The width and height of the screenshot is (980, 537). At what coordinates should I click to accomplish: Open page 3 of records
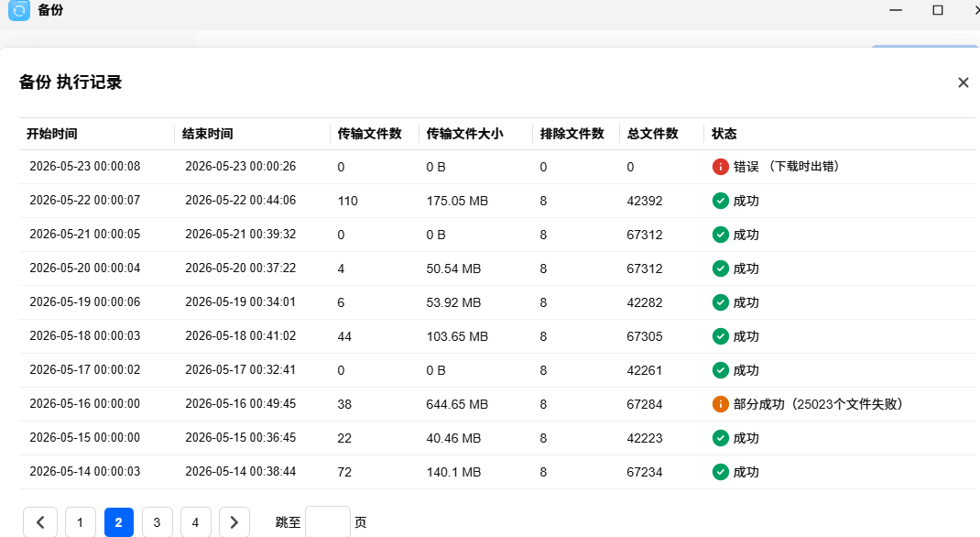(x=157, y=522)
